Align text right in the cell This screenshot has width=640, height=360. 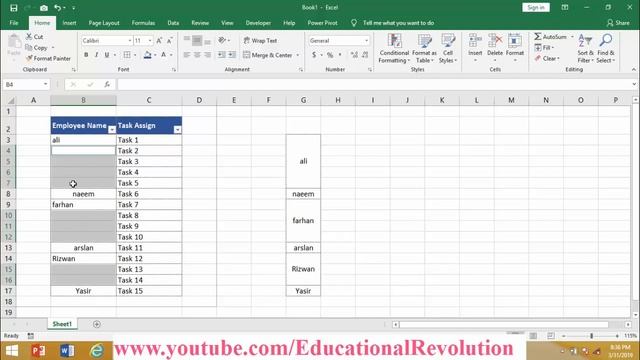(x=207, y=55)
